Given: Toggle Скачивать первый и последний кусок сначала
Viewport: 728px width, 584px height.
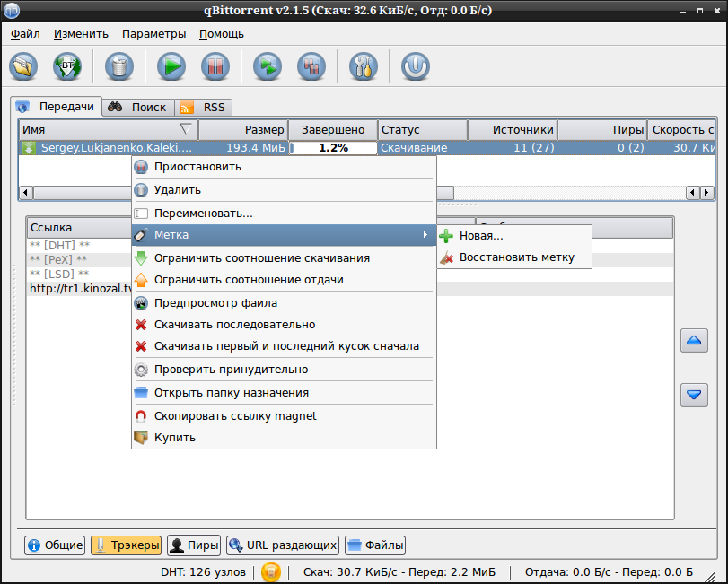Looking at the screenshot, I should point(285,346).
